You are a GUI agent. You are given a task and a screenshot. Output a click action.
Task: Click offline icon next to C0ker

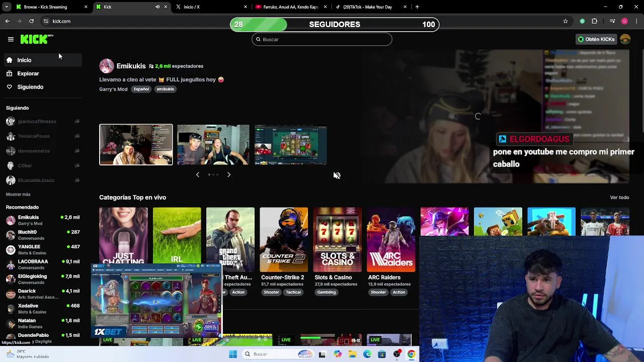tap(77, 165)
